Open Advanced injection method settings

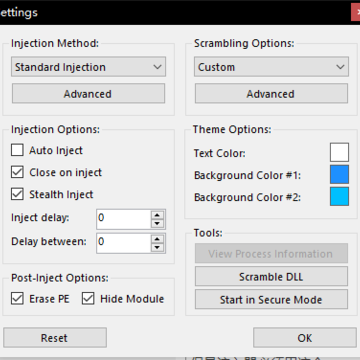pos(88,94)
